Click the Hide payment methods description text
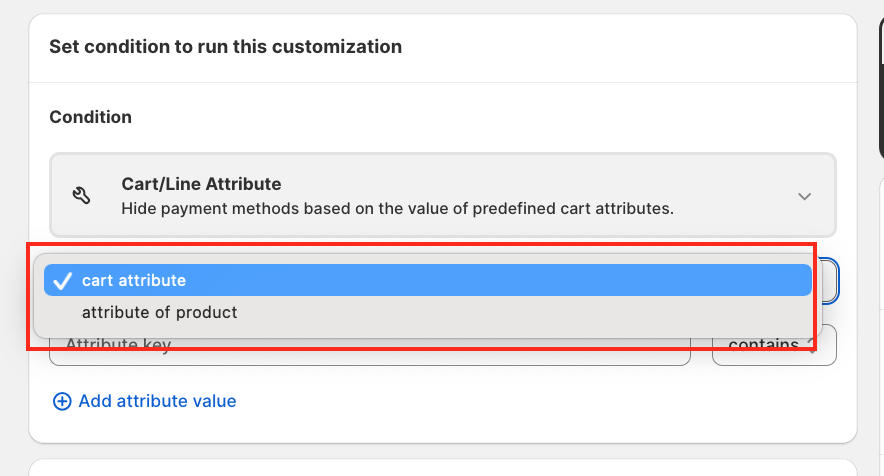Screen dimensions: 884x476 pos(397,209)
